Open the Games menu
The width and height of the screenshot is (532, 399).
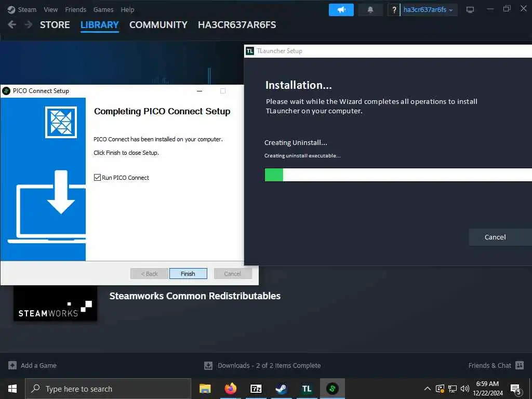103,9
